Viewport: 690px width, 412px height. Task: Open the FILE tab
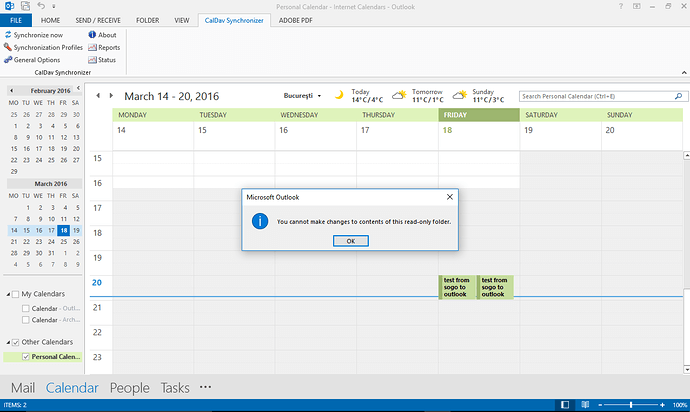pos(16,20)
